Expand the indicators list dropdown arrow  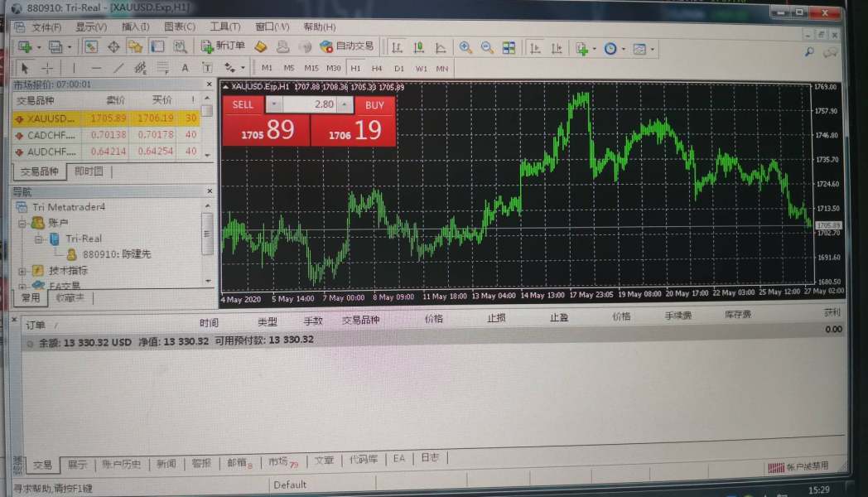pos(595,49)
